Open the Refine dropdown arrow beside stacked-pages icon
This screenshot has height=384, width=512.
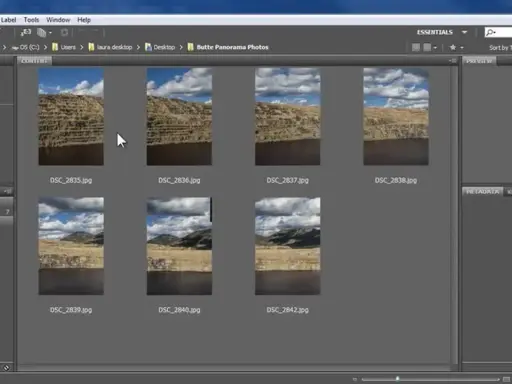tap(50, 33)
